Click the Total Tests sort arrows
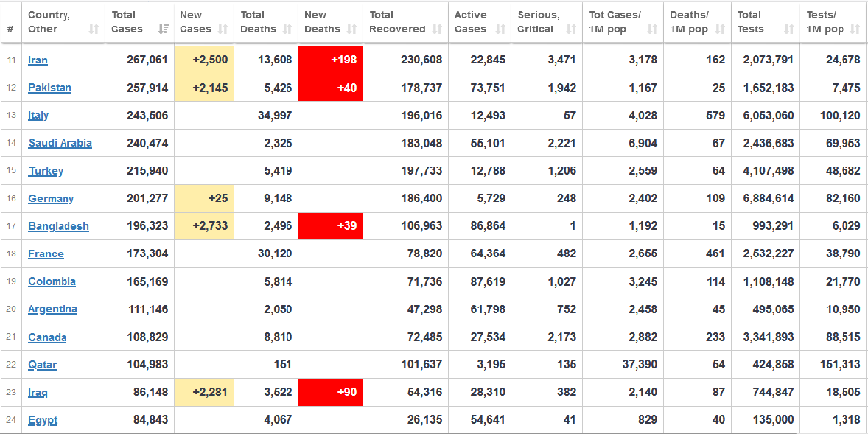The height and width of the screenshot is (434, 868). [x=788, y=29]
